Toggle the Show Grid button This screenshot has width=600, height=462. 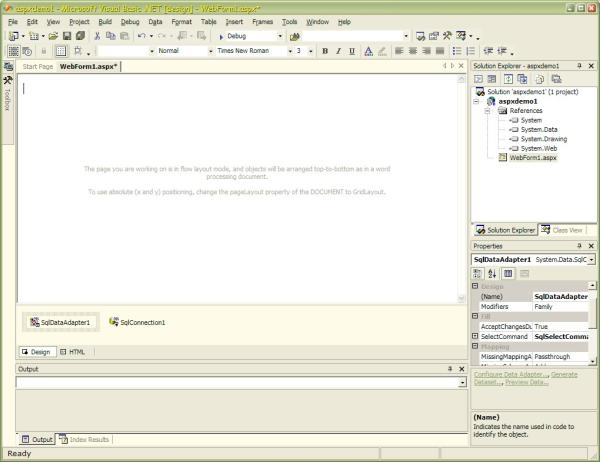(x=61, y=51)
